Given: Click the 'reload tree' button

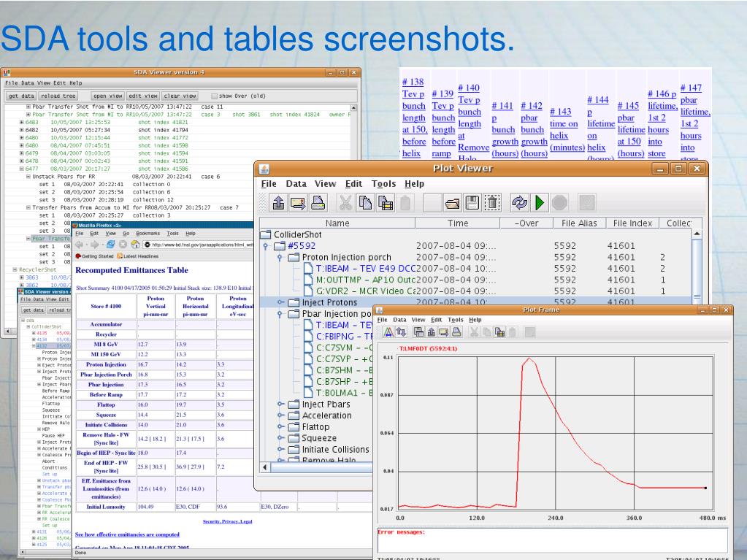Looking at the screenshot, I should [58, 96].
